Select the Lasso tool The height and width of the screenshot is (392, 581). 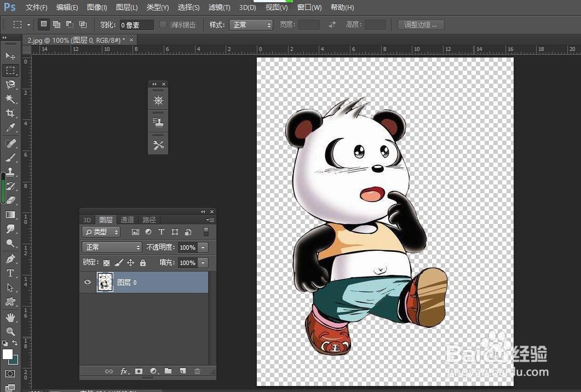[x=10, y=84]
